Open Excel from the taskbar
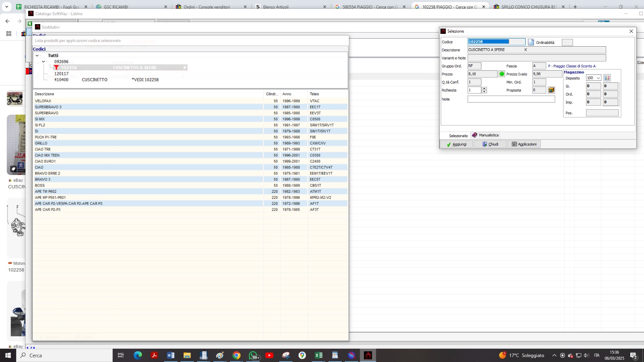This screenshot has width=644, height=362. click(318, 355)
